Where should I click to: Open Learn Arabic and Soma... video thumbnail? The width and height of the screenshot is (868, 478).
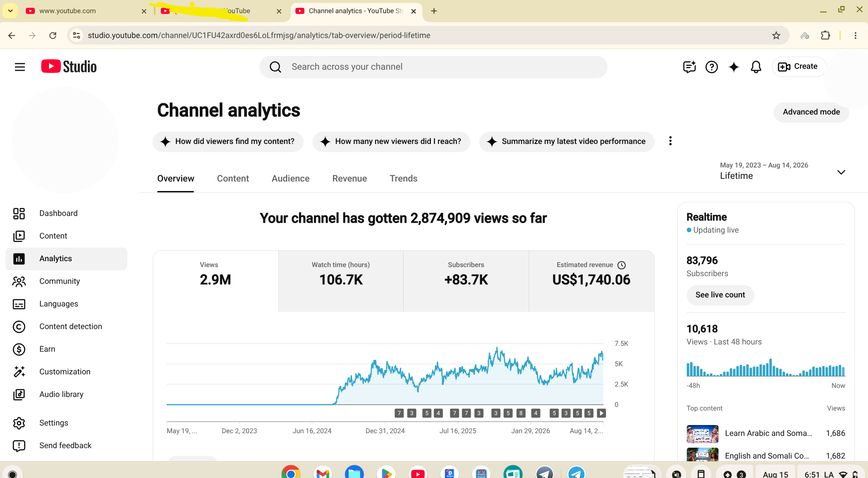click(702, 434)
